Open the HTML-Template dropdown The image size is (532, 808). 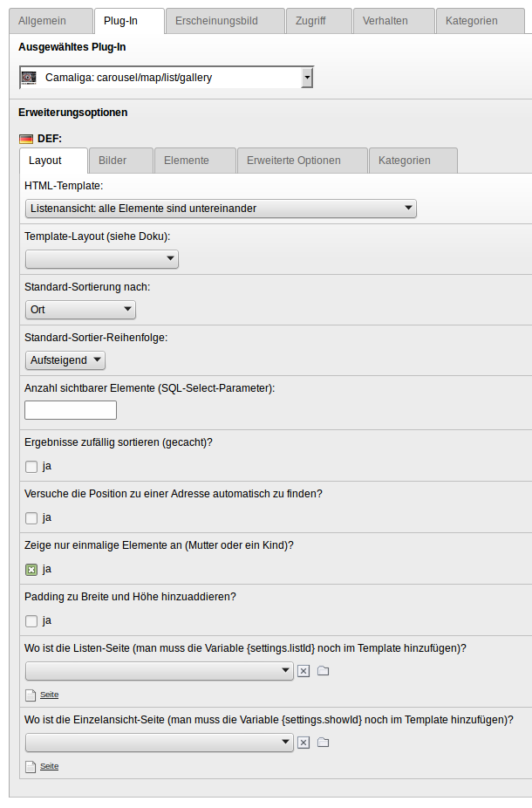pyautogui.click(x=221, y=209)
